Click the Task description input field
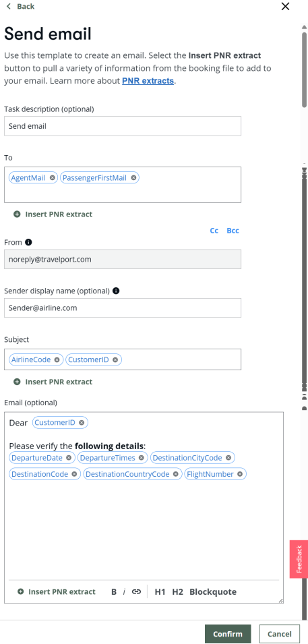308x644 pixels. pyautogui.click(x=123, y=126)
